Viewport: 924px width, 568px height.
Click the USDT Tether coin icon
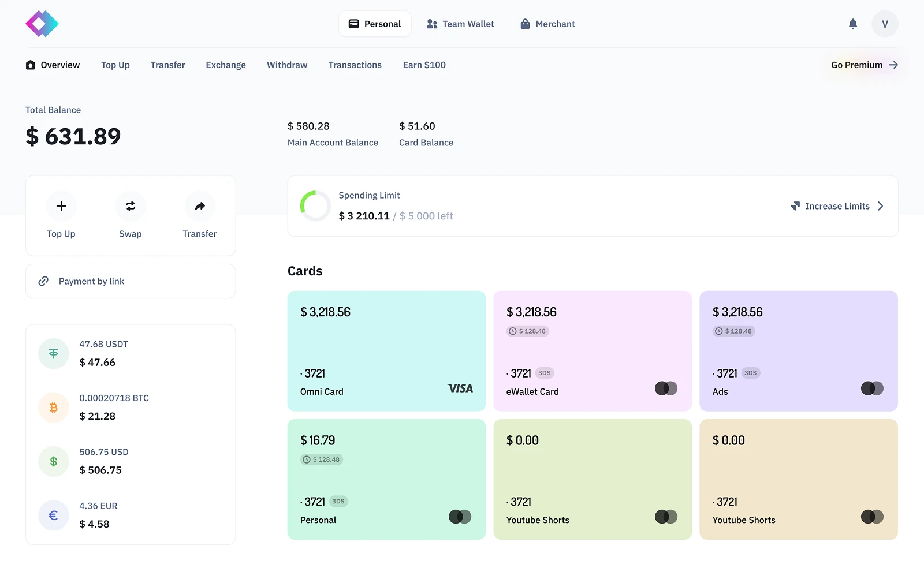pyautogui.click(x=54, y=353)
